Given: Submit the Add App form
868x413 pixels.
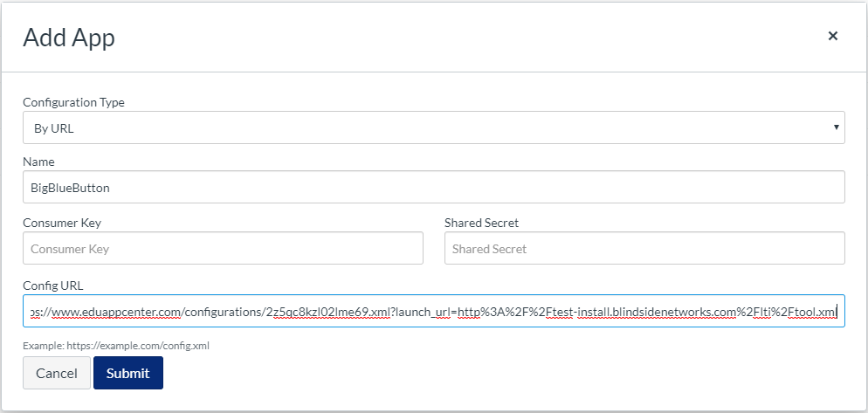Looking at the screenshot, I should click(127, 373).
